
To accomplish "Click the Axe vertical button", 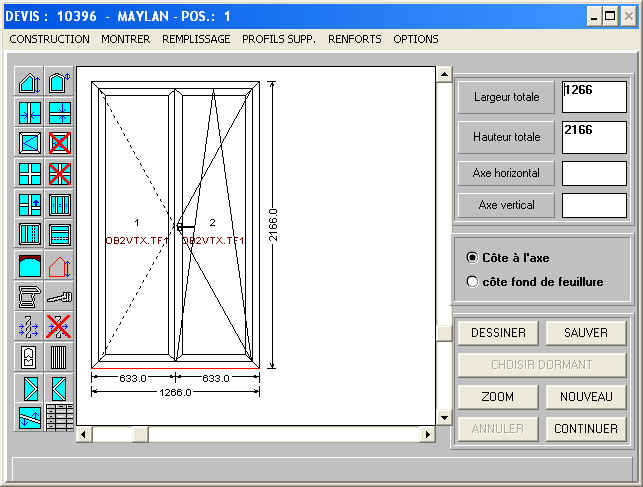I will (506, 205).
